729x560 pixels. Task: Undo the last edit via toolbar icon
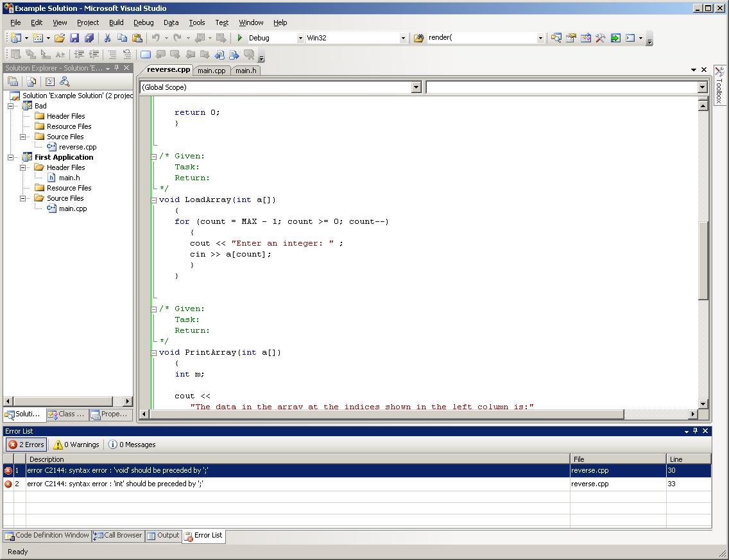coord(155,38)
